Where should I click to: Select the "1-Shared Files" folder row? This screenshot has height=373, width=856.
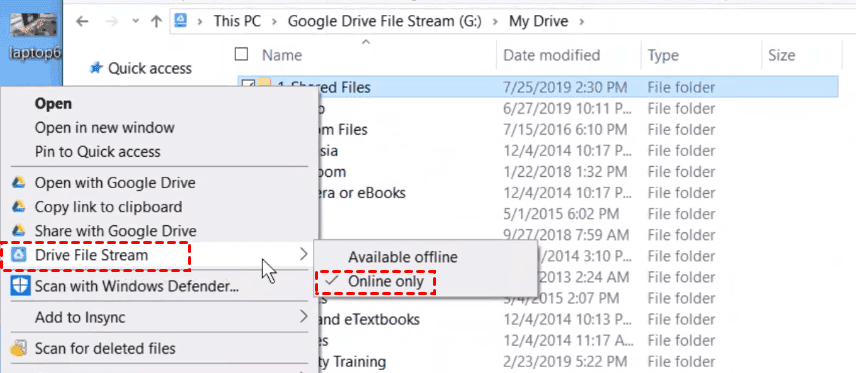538,86
